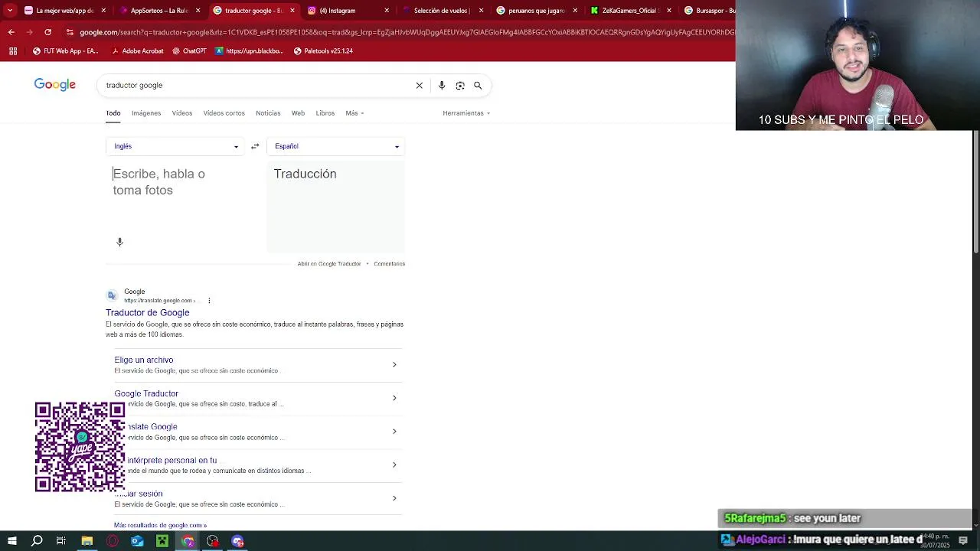Image resolution: width=980 pixels, height=551 pixels.
Task: Click the browser address bar URL
Action: pos(406,32)
